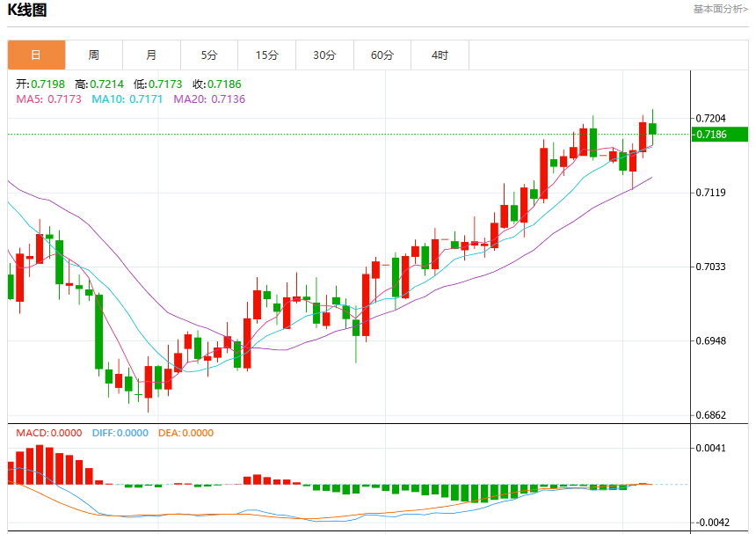This screenshot has height=534, width=756.
Task: Open the 15分 chart tab
Action: (267, 55)
